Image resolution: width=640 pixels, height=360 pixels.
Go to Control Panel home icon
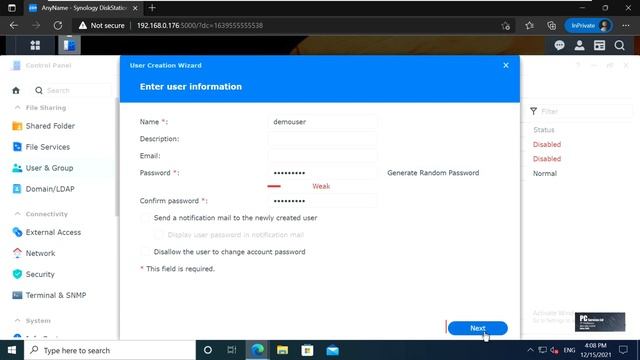pos(16,91)
